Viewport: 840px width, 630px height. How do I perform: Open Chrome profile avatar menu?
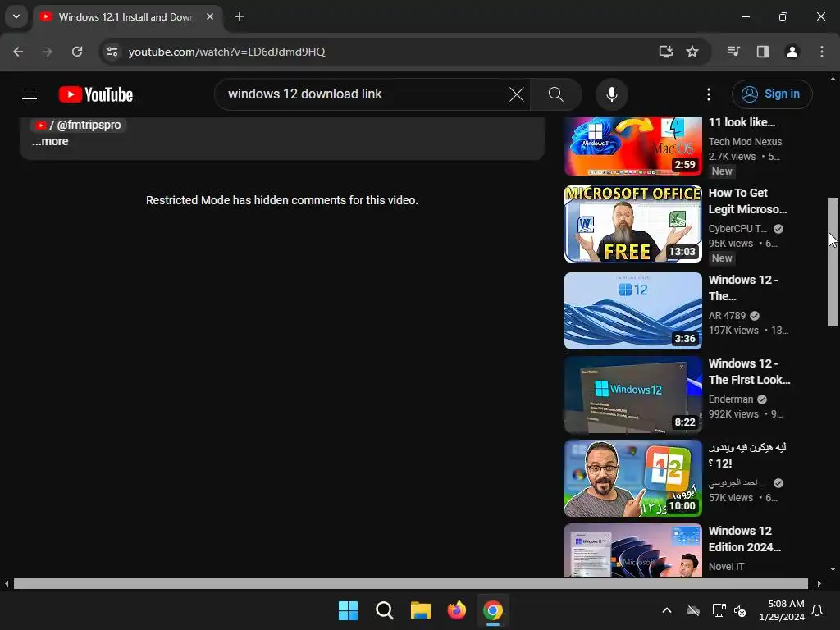792,52
